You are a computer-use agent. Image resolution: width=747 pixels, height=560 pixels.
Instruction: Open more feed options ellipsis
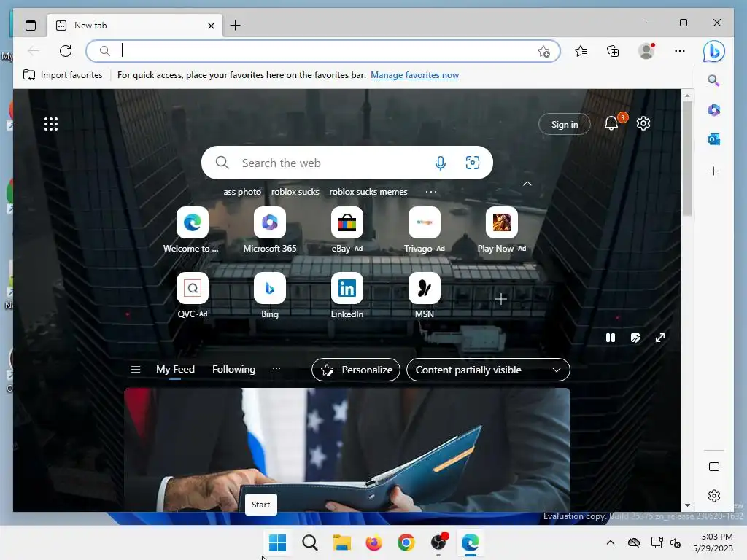pos(276,368)
